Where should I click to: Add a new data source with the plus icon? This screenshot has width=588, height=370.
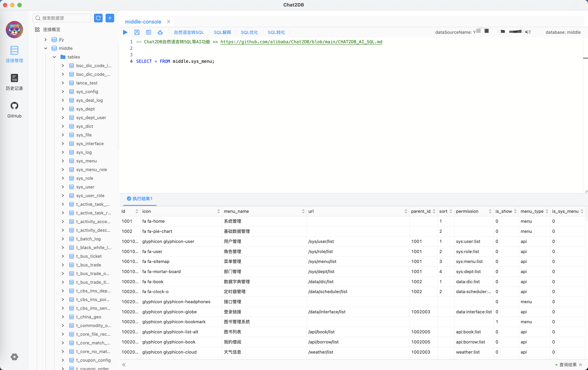click(110, 18)
